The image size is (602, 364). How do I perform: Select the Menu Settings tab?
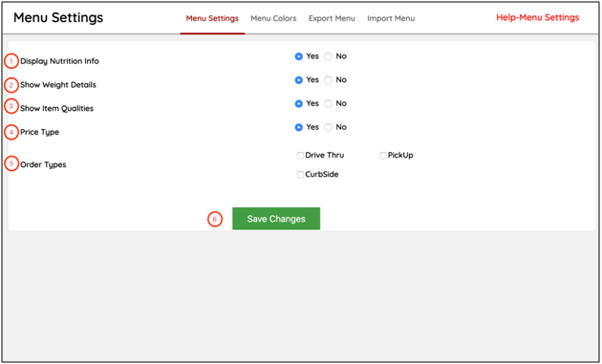[212, 18]
